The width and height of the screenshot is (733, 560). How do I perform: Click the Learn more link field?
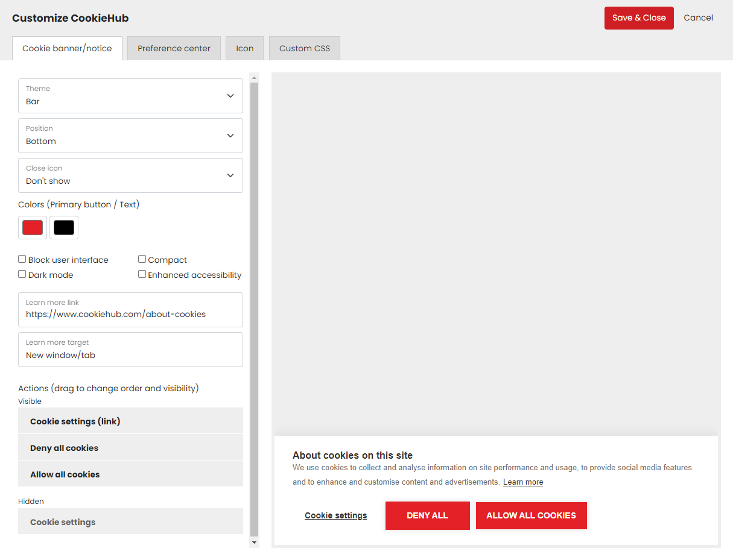[x=130, y=310]
